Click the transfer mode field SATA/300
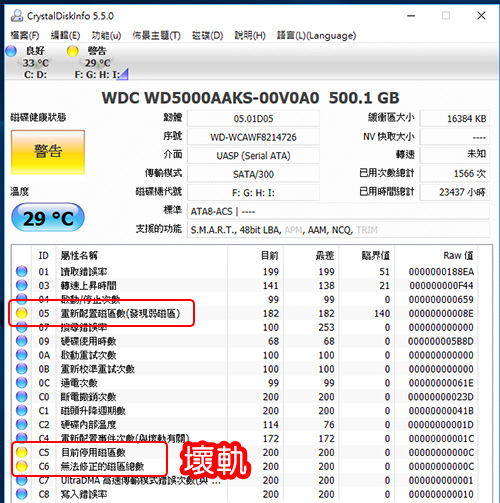500x503 pixels. (x=253, y=174)
